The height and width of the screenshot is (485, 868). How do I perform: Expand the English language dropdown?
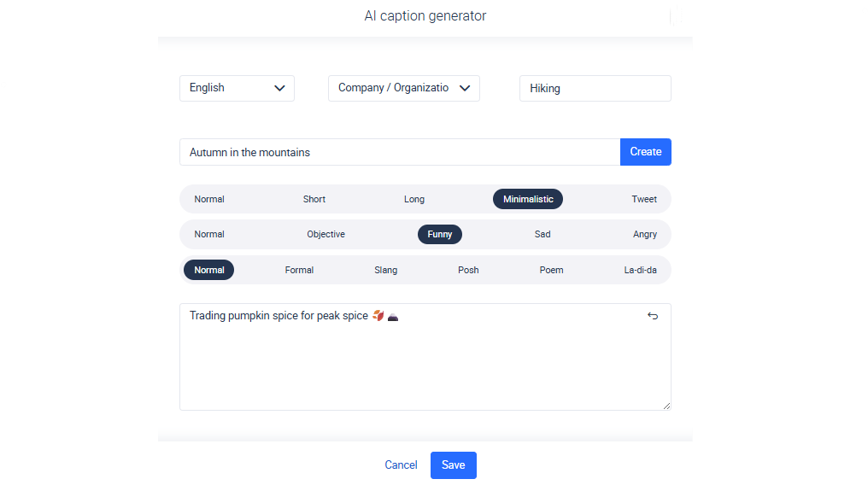click(x=237, y=88)
